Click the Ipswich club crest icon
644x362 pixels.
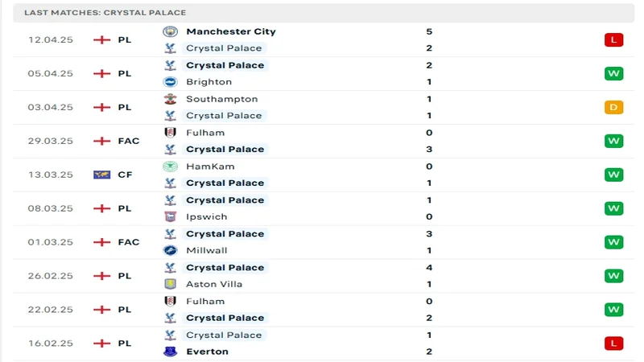170,216
